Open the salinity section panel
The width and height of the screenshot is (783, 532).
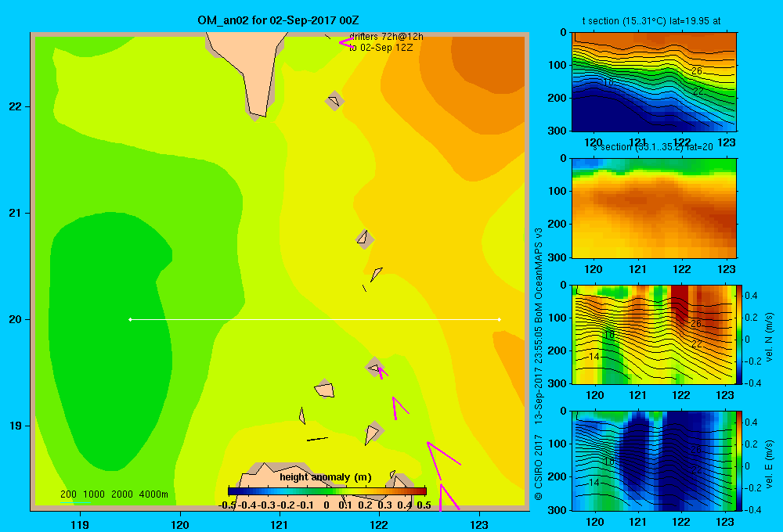[x=654, y=208]
